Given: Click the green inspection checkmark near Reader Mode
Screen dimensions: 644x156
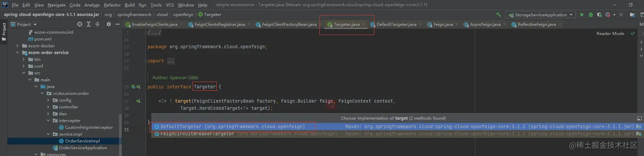Looking at the screenshot, I should (x=633, y=33).
